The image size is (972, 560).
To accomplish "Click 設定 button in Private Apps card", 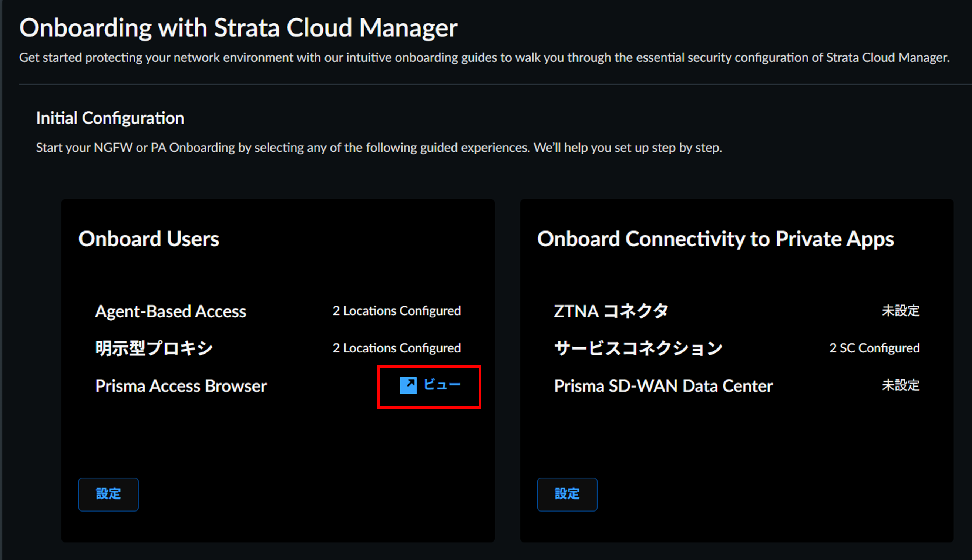I will (x=567, y=494).
